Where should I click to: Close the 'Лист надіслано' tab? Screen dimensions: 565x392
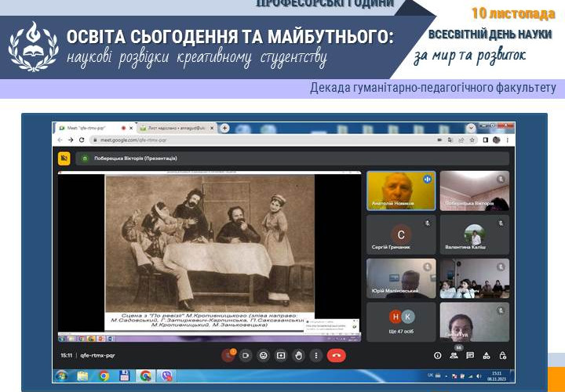212,128
